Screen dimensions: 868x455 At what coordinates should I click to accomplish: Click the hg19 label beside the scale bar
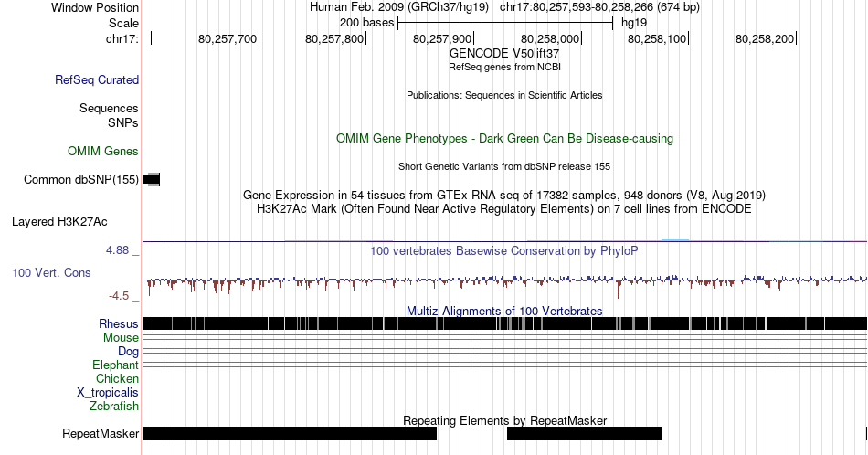634,23
